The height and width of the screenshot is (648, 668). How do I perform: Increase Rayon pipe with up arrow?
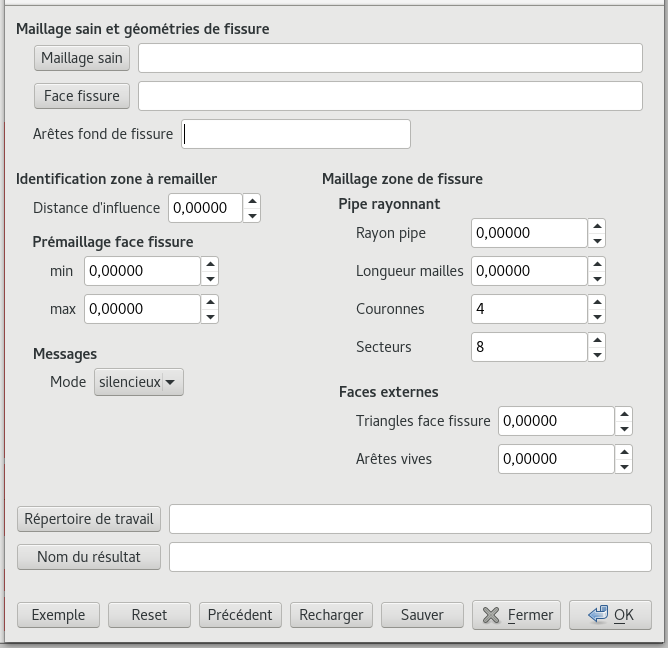click(x=597, y=226)
